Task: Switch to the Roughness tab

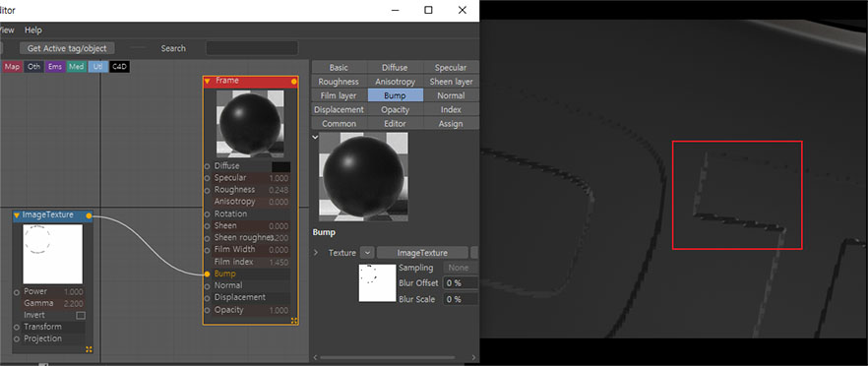Action: coord(339,82)
